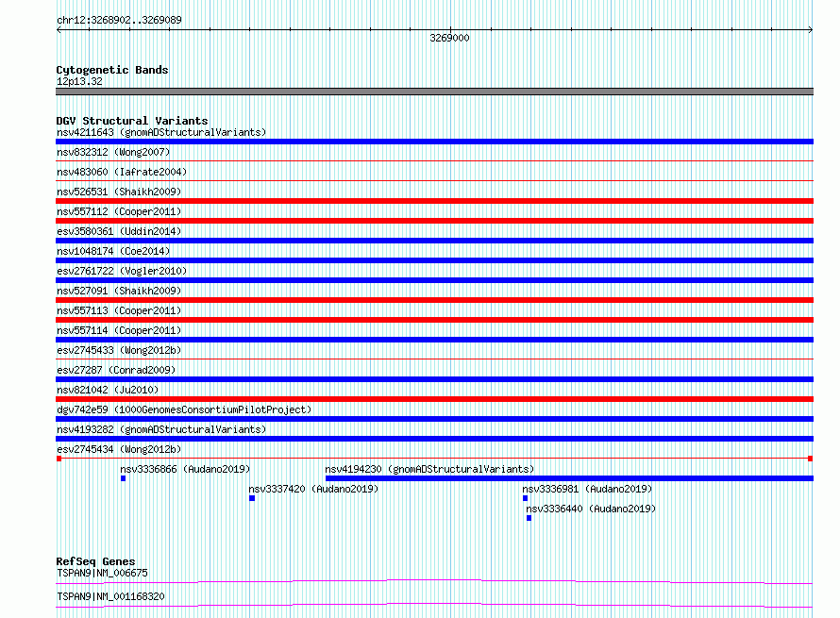
Task: Click the 12p13.32 band label
Action: [x=79, y=81]
